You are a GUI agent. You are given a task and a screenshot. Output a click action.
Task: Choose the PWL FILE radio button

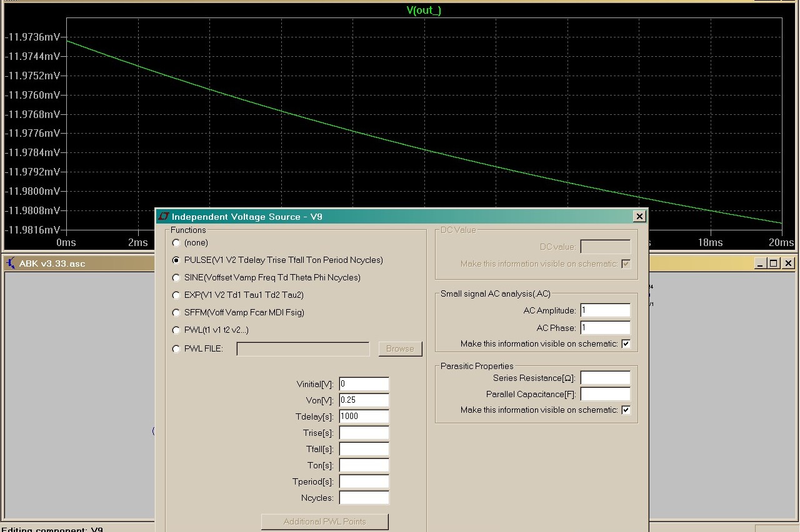(x=176, y=349)
